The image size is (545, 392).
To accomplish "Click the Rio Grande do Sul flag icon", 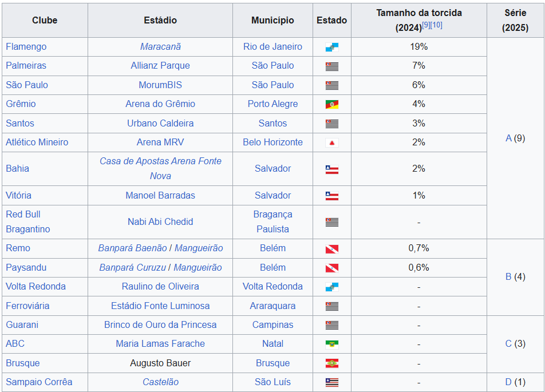I will [x=331, y=104].
